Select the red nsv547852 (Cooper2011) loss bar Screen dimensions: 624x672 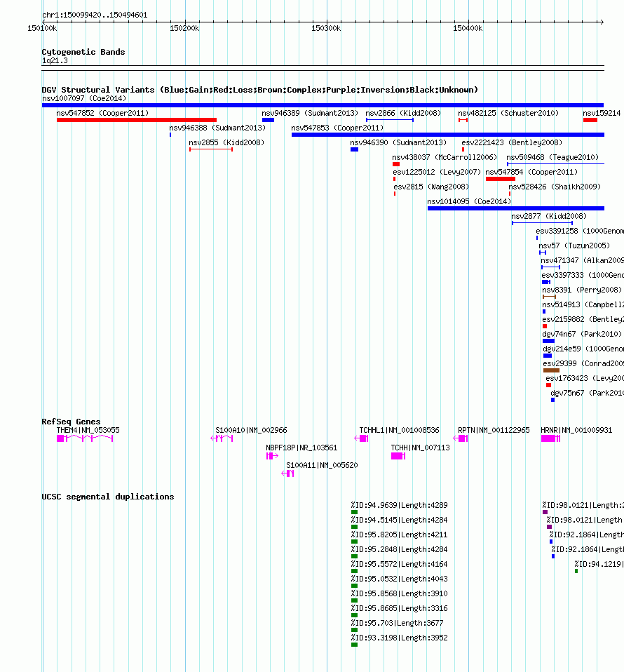137,120
